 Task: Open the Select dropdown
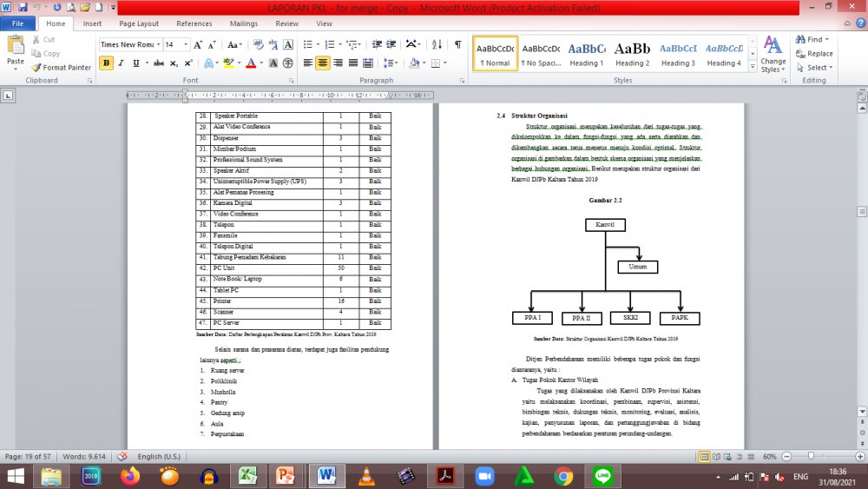(x=814, y=68)
